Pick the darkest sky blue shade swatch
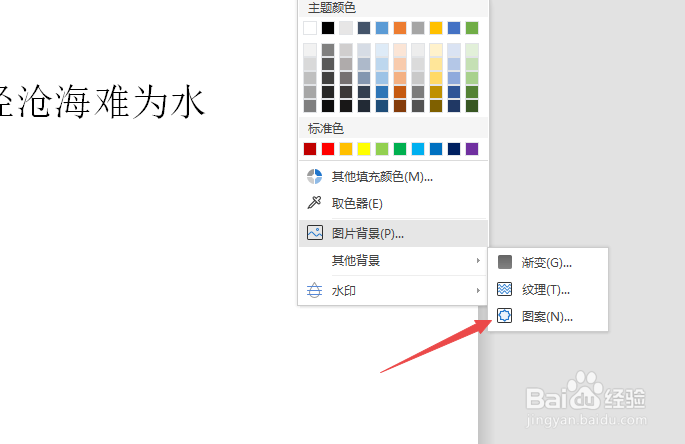This screenshot has height=444, width=685. click(382, 106)
